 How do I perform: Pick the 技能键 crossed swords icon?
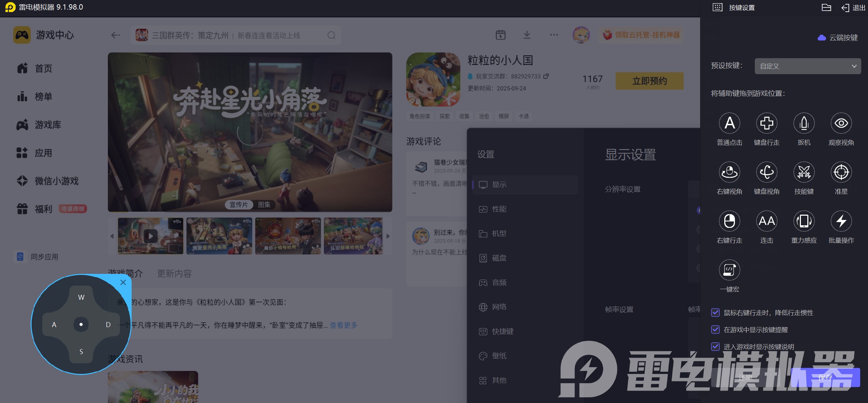pos(804,172)
